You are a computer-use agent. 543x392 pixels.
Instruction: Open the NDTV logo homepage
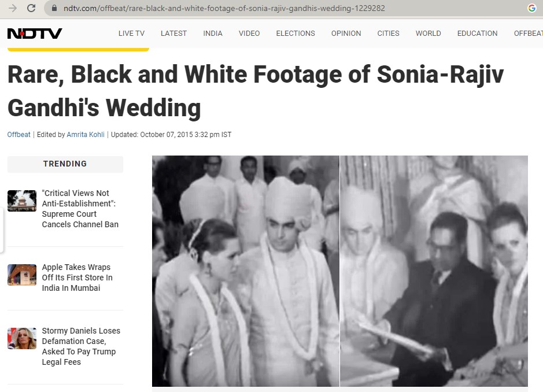pos(35,33)
